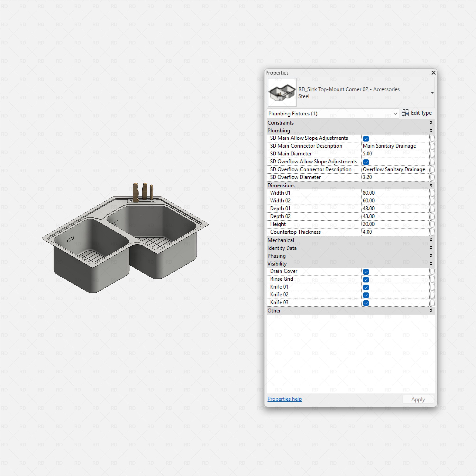Expand the Constraints section
This screenshot has height=476, width=476.
point(431,122)
